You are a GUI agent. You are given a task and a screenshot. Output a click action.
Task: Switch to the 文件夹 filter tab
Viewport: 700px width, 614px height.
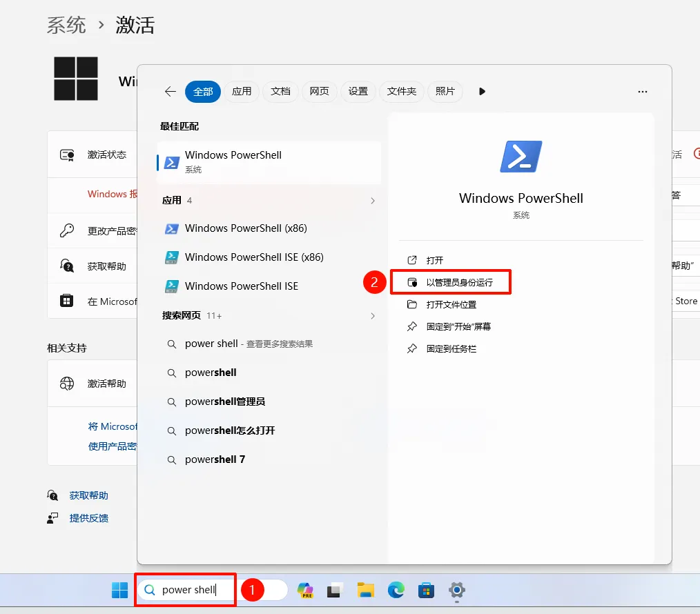[401, 92]
